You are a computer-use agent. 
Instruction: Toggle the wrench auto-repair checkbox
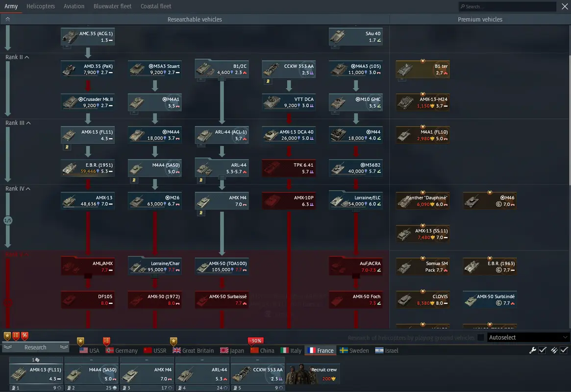(543, 350)
